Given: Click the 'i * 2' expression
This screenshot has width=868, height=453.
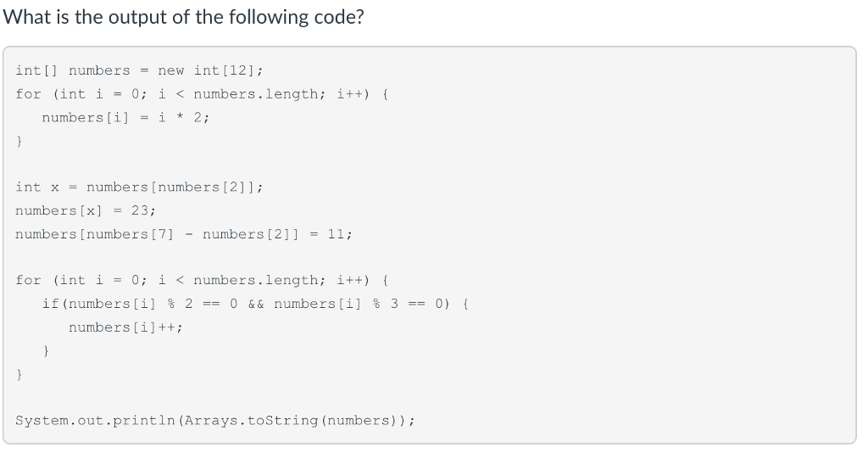Looking at the screenshot, I should 180,117.
